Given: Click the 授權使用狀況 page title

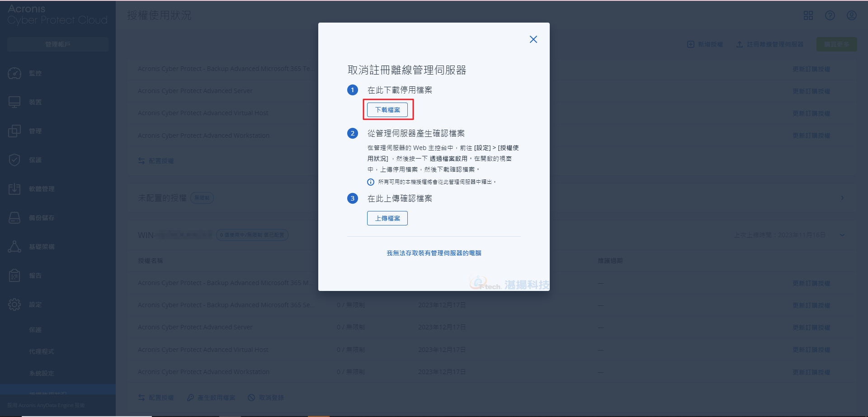Looking at the screenshot, I should [159, 15].
